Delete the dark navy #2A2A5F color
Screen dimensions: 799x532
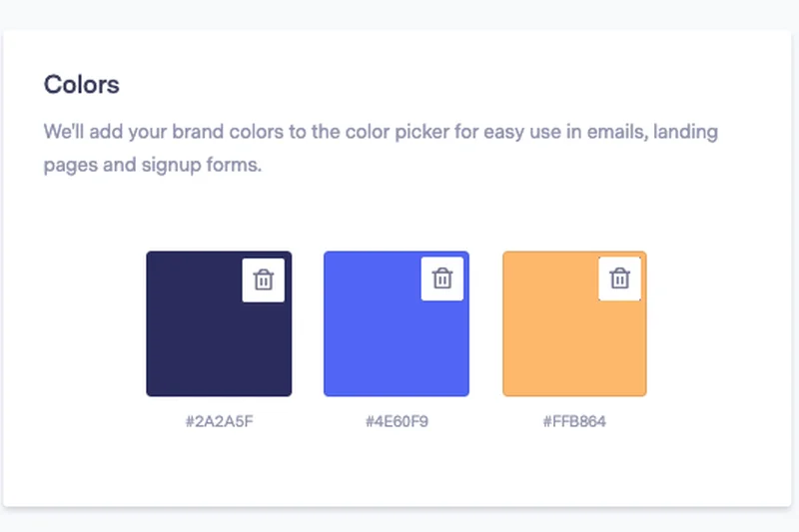click(x=264, y=279)
